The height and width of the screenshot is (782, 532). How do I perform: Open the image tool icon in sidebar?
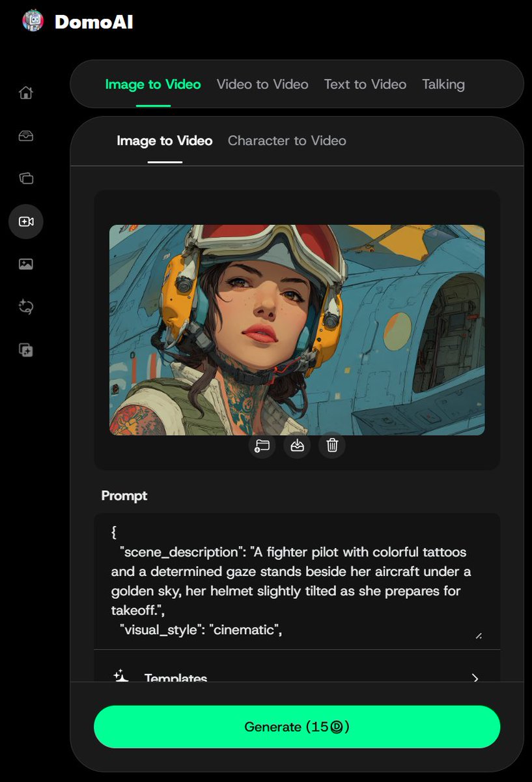point(26,264)
